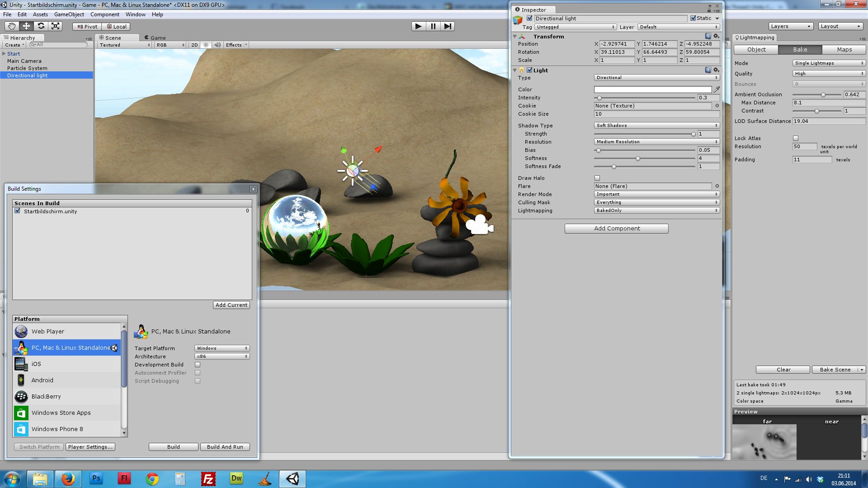Click the Build And Run button

point(225,447)
